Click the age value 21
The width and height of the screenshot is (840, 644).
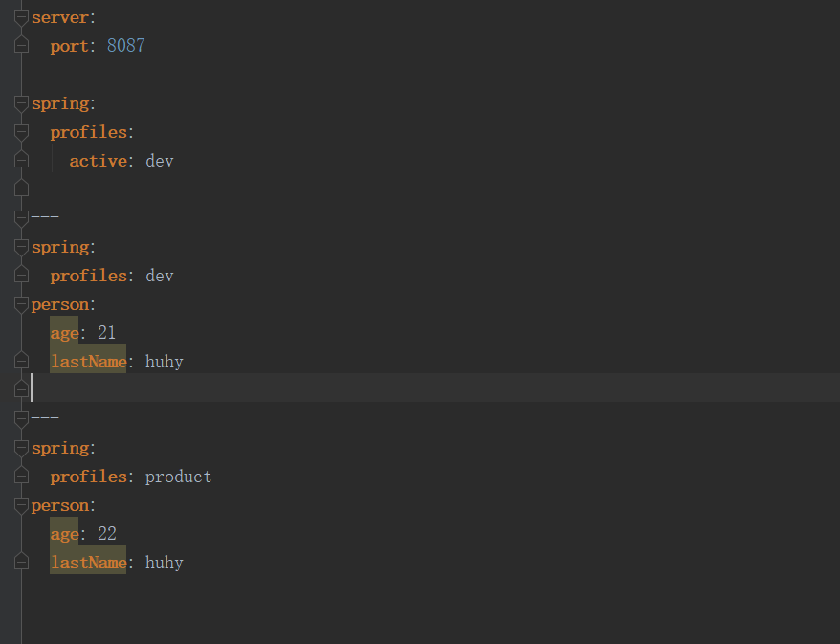[x=106, y=333]
